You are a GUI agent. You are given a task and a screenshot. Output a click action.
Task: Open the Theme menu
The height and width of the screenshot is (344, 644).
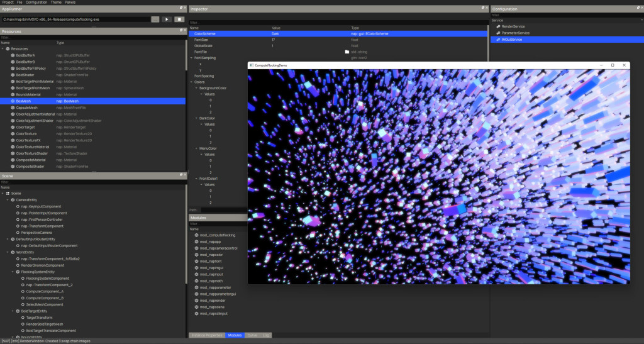[56, 3]
